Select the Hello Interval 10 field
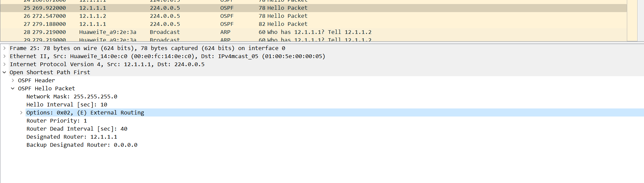The width and height of the screenshot is (644, 183). [67, 105]
